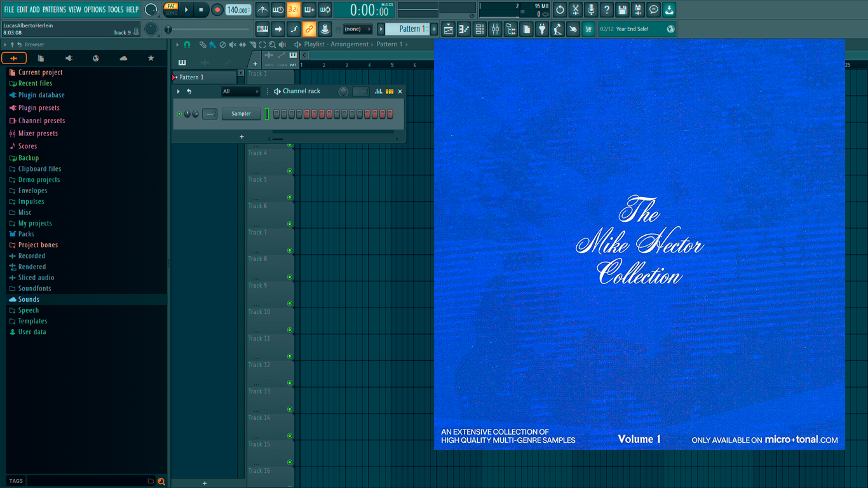Open Channel rack options arrow menu

(179, 91)
